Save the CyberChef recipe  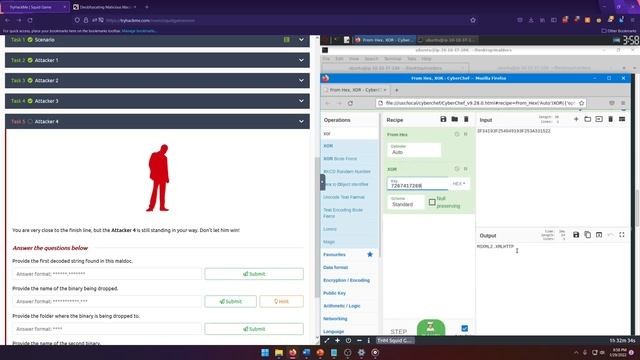443,119
